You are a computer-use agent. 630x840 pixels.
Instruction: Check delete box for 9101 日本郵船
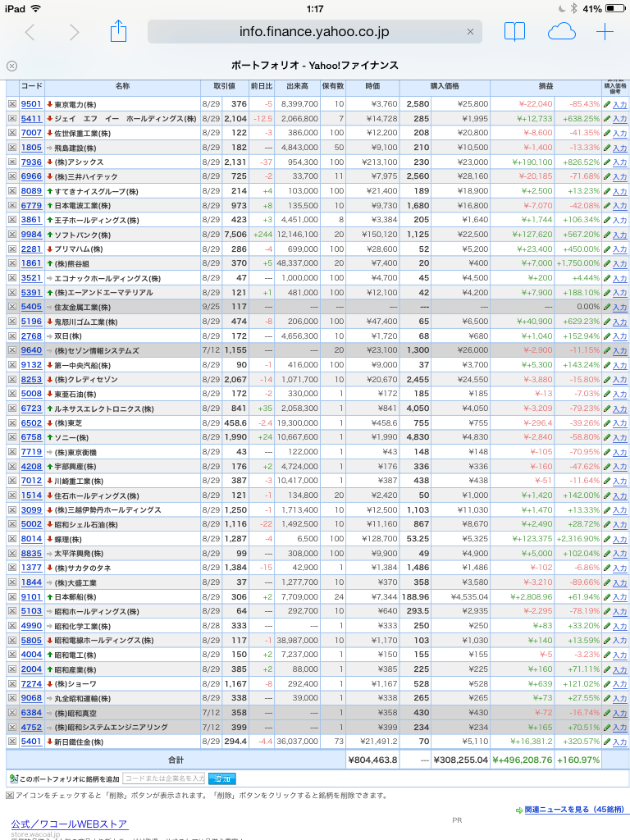click(11, 597)
